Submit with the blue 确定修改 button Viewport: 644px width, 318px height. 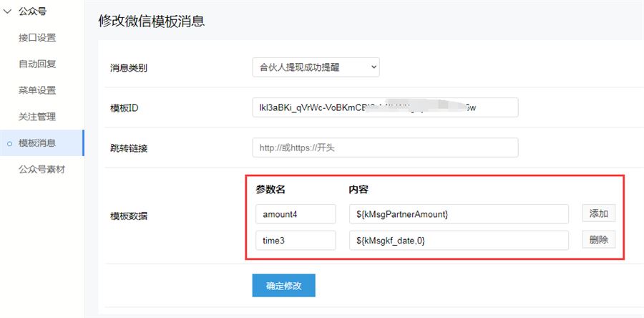(x=283, y=285)
